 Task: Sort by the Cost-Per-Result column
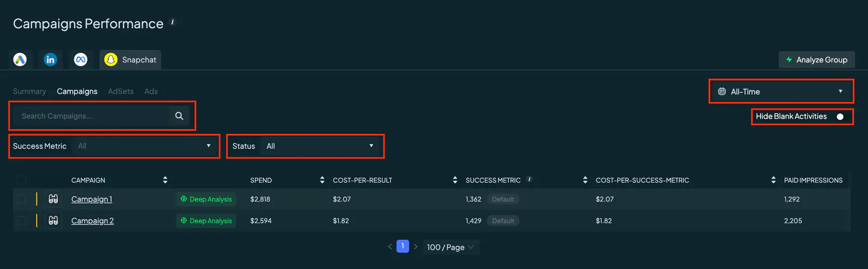455,180
